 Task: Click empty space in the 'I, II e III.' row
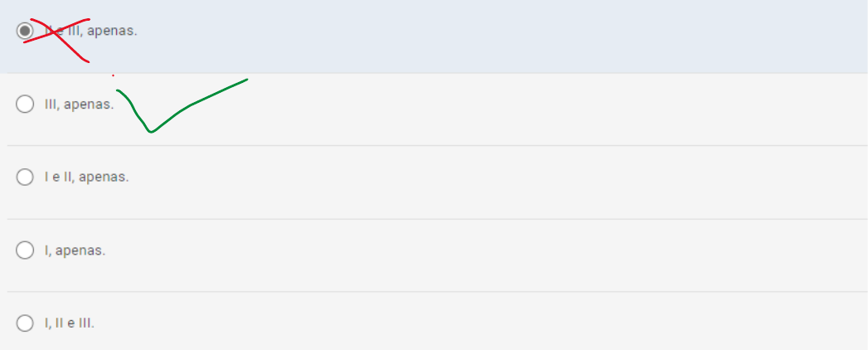point(497,323)
